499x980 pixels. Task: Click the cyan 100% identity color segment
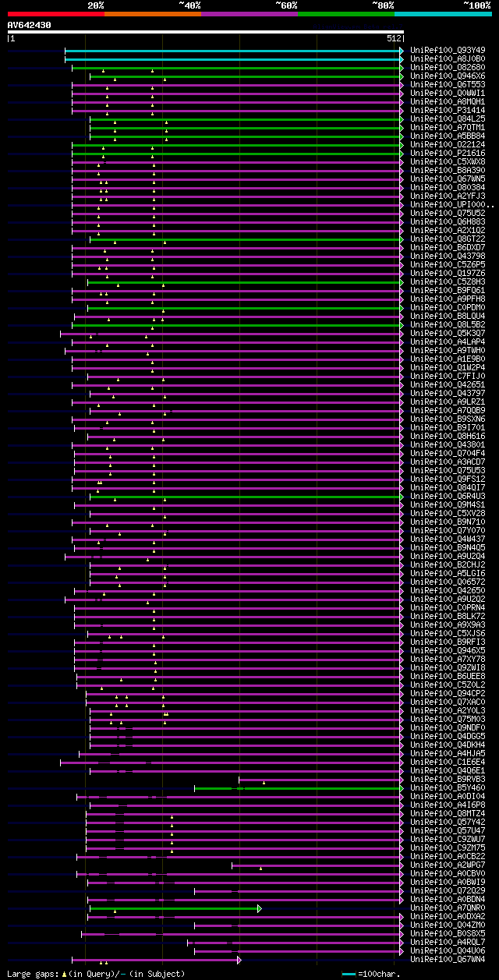[443, 13]
